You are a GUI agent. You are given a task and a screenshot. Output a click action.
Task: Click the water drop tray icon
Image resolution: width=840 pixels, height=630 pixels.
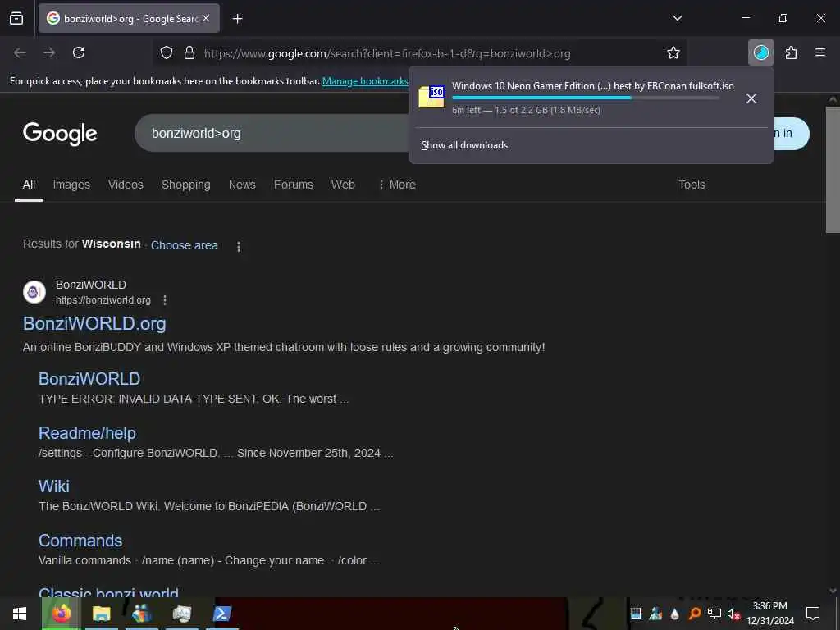tap(675, 614)
